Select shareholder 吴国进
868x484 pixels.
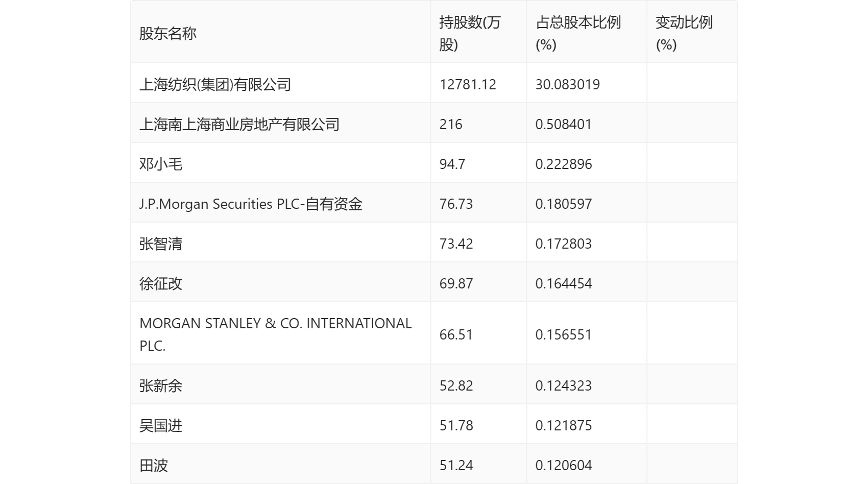pyautogui.click(x=161, y=425)
